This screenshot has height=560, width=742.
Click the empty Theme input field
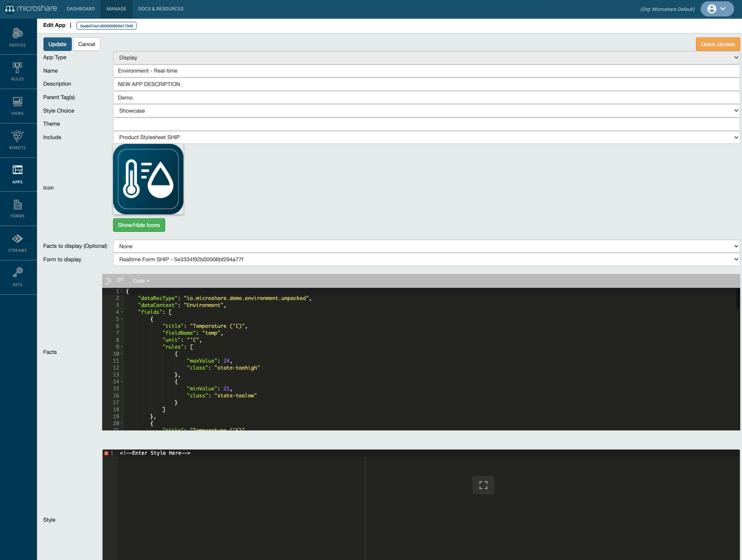[x=426, y=124]
